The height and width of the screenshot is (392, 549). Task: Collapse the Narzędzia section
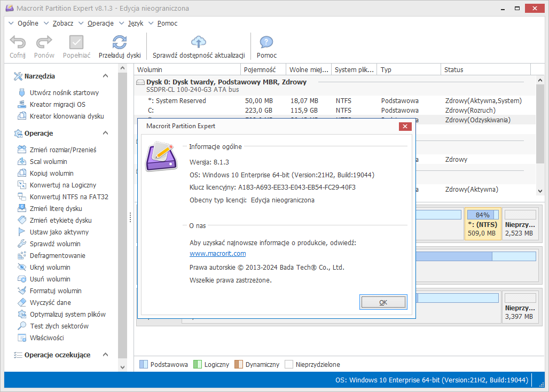tap(105, 76)
